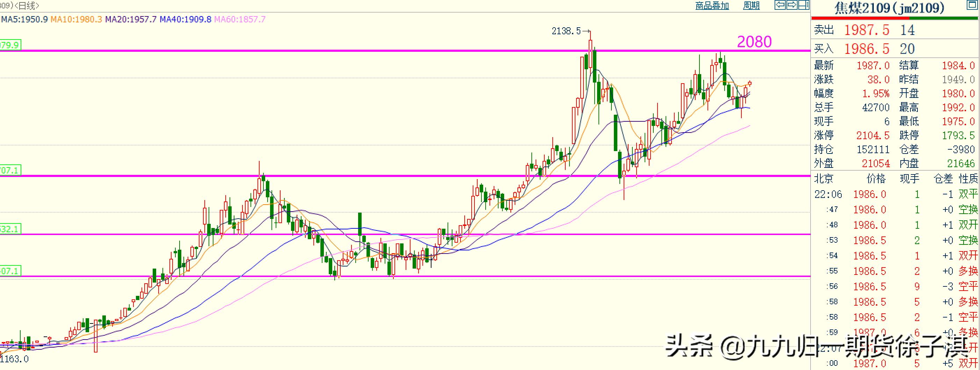Viewport: 980px width, 370px height.
Task: Click the 涨跌 value 38.0
Action: click(x=878, y=79)
